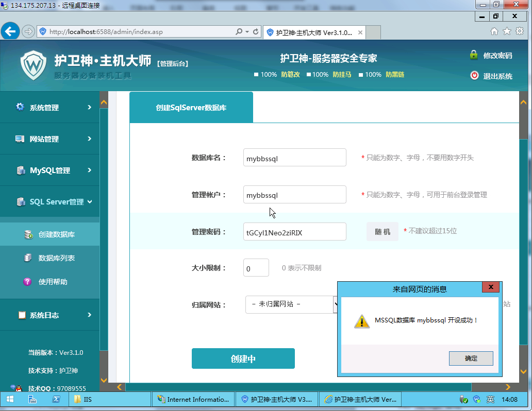Screen dimensions: 532x411
Task: Open 使用帮助 submenu item
Action: click(49, 282)
